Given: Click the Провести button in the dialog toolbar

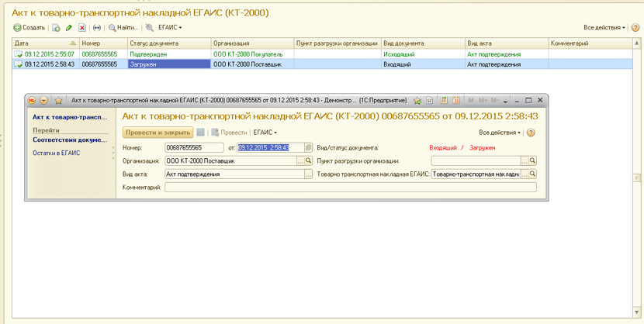Looking at the screenshot, I should [229, 133].
